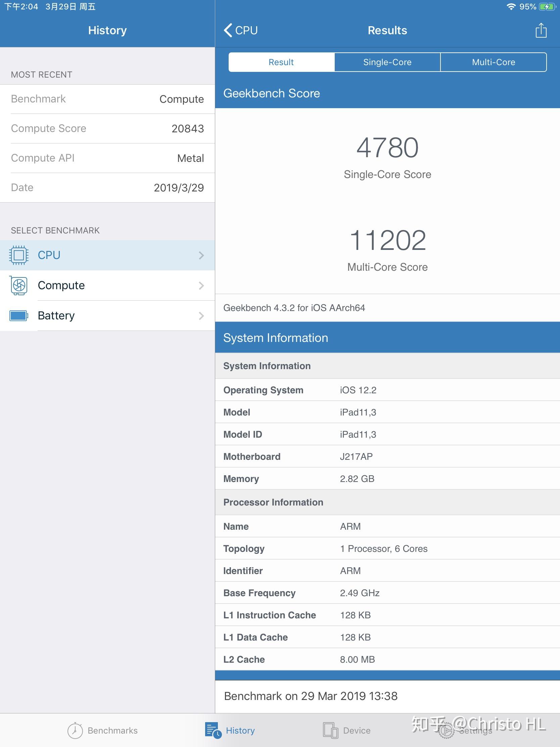The height and width of the screenshot is (747, 560).
Task: Select the Compute GPU icon
Action: (19, 285)
